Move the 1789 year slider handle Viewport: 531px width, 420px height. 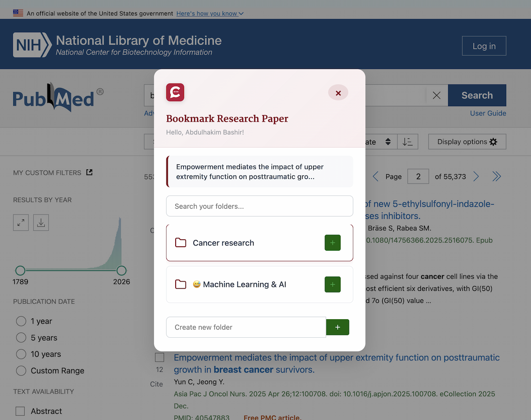[x=20, y=271]
